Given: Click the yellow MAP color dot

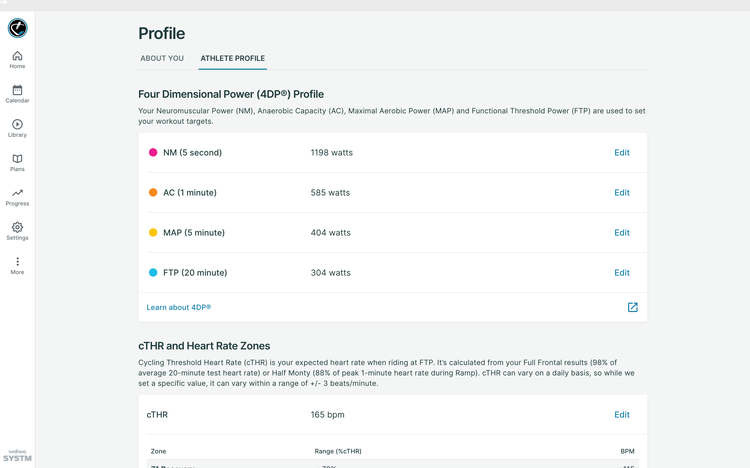Looking at the screenshot, I should point(153,233).
